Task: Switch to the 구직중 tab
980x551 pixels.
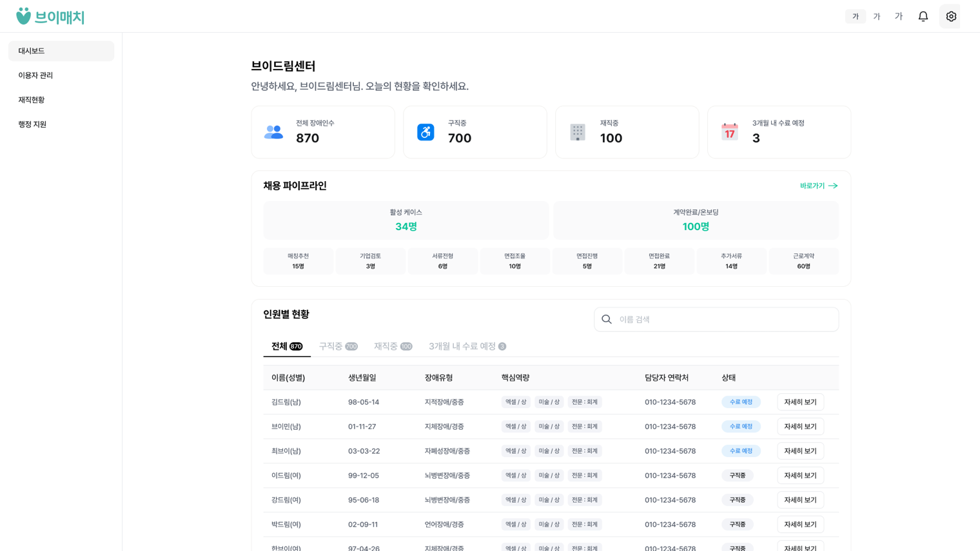Action: click(338, 347)
